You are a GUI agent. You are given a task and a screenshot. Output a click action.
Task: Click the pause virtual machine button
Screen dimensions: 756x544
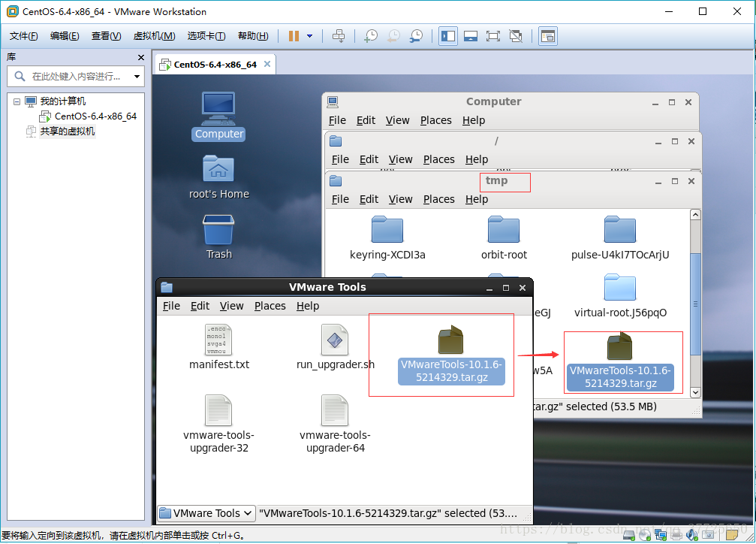click(x=294, y=36)
